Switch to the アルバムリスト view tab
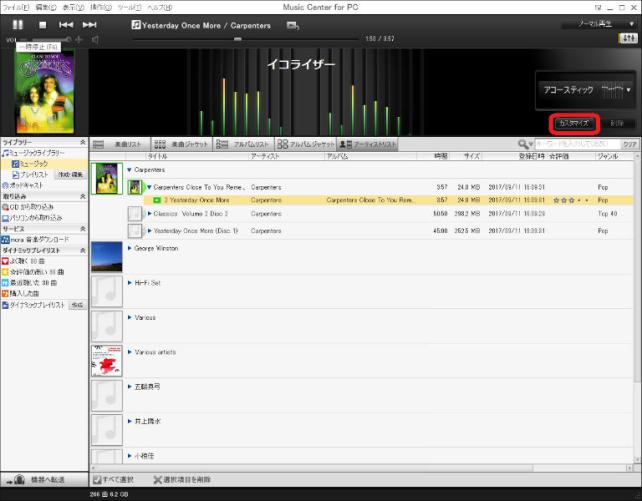 coord(243,144)
